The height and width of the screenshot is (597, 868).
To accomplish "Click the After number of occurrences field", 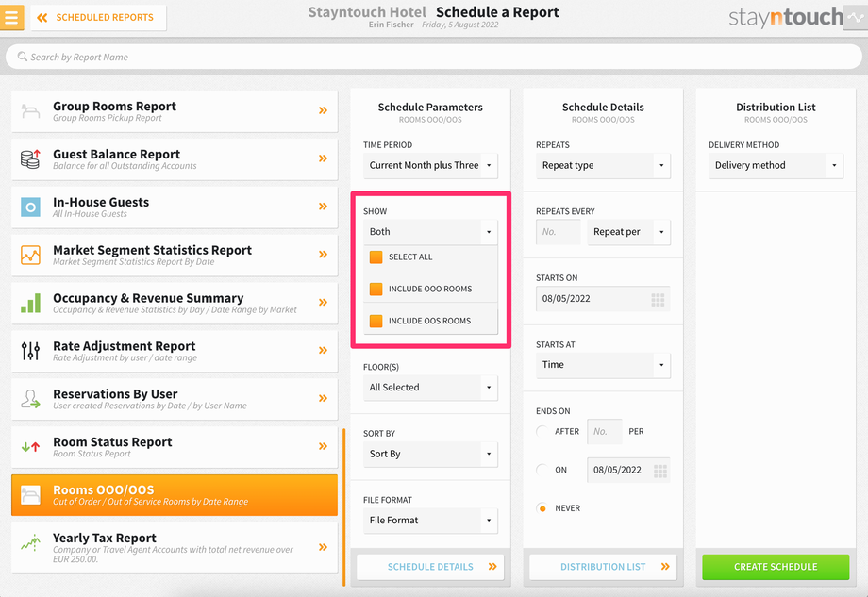I will point(605,432).
